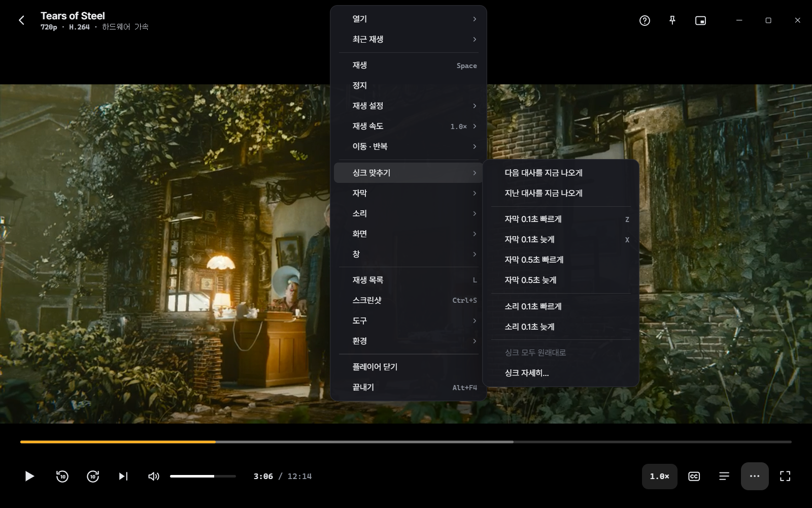The image size is (812, 508).
Task: Click the three-dots more options button
Action: (755, 476)
